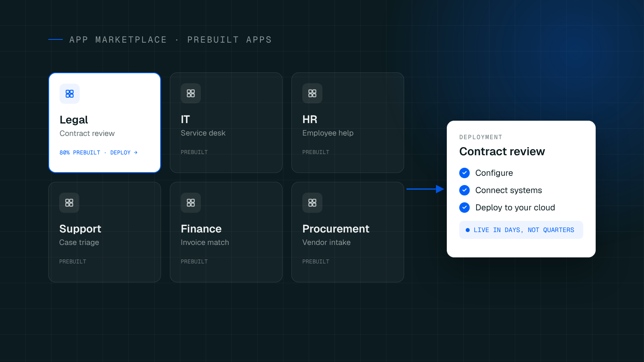Toggle the Configure step checkmark
This screenshot has height=362, width=644.
[464, 173]
